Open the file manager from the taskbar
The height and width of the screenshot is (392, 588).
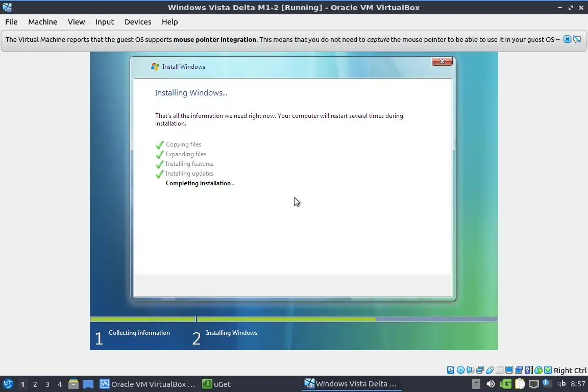pyautogui.click(x=73, y=384)
